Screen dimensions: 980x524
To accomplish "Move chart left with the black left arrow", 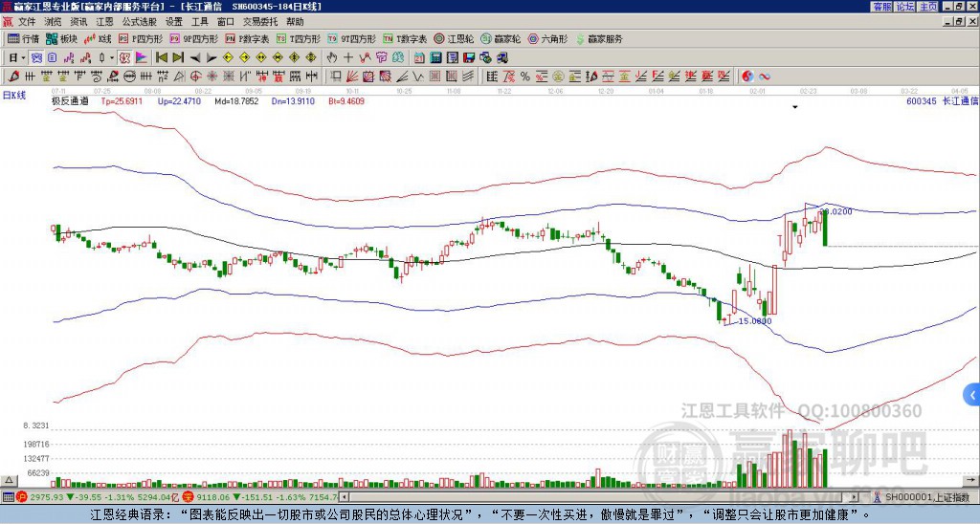I will (x=195, y=58).
